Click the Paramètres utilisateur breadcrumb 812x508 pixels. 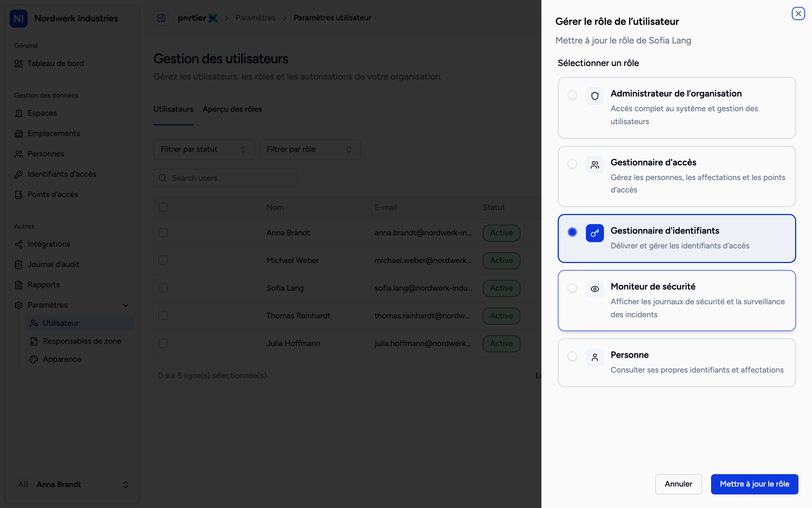332,18
